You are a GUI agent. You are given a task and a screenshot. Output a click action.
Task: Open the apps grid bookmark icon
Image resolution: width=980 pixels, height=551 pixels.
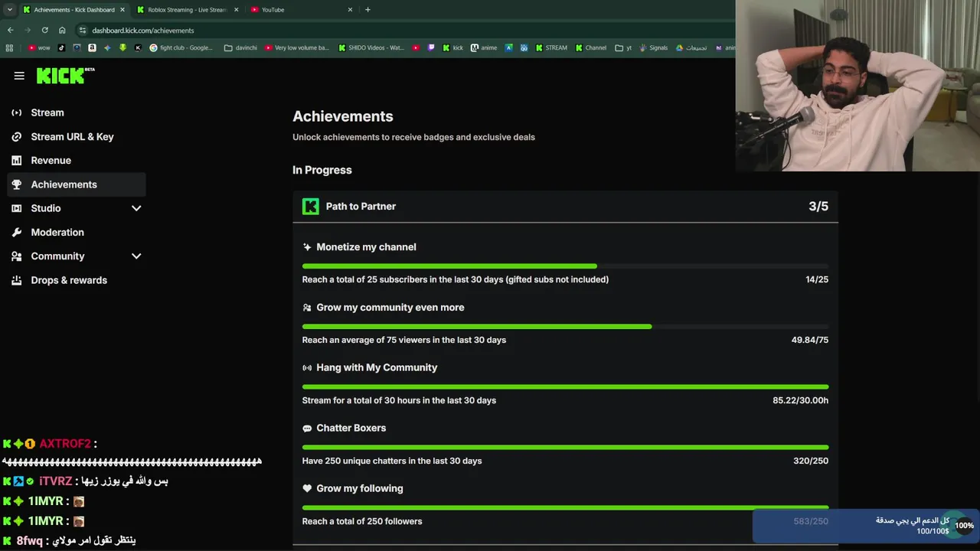[9, 47]
